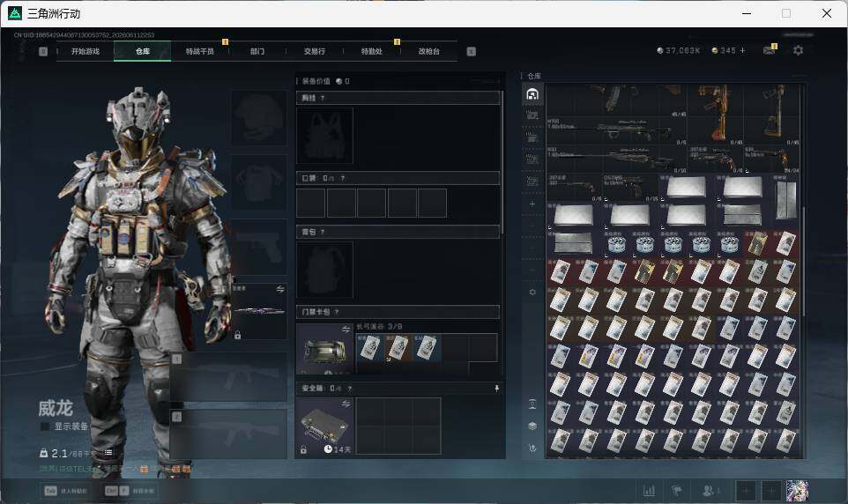Click the operator portrait icon in warehouse sidebar
The image size is (848, 504).
pyautogui.click(x=532, y=404)
